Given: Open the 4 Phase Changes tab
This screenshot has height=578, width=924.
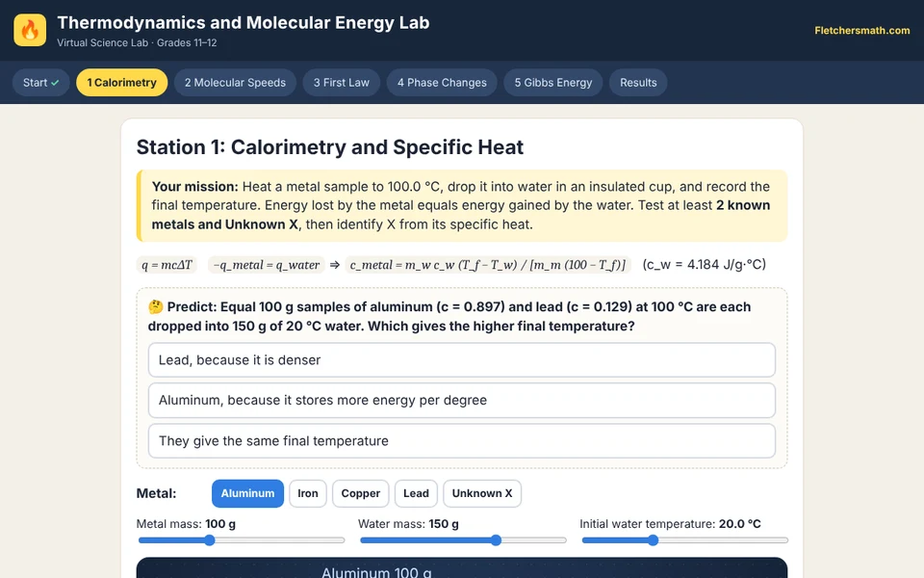Looking at the screenshot, I should coord(442,83).
